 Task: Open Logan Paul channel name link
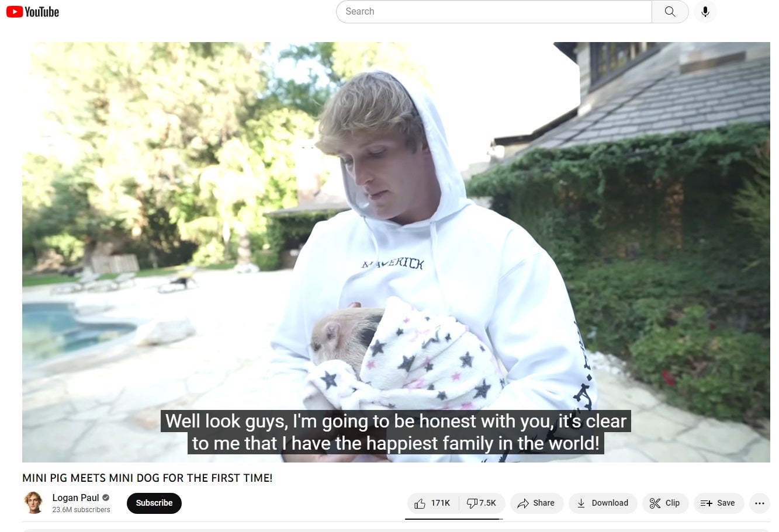tap(75, 498)
